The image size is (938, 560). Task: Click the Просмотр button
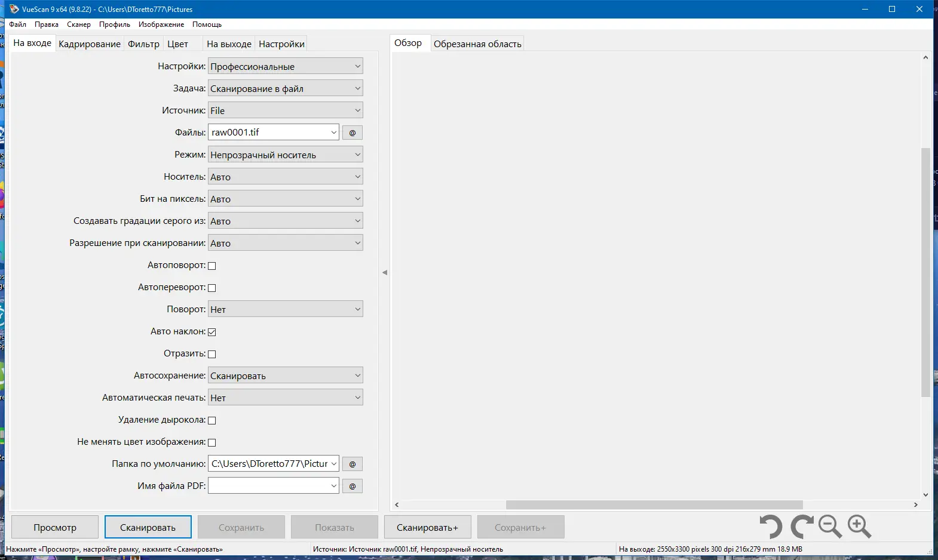[55, 527]
